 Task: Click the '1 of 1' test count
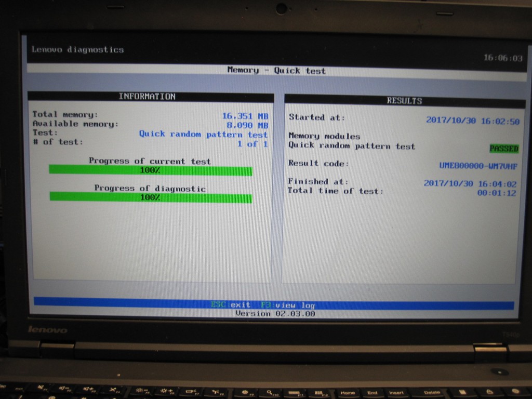[x=253, y=144]
